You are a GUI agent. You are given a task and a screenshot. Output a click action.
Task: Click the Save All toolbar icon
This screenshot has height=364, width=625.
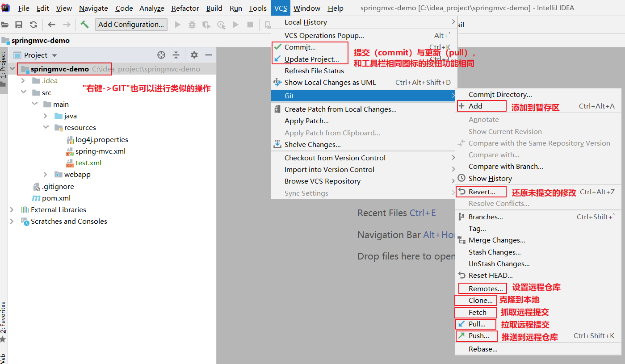(19, 25)
